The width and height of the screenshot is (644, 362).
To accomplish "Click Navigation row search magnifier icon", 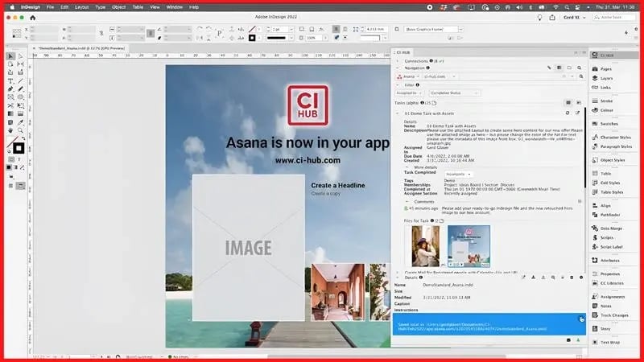I will tap(579, 68).
